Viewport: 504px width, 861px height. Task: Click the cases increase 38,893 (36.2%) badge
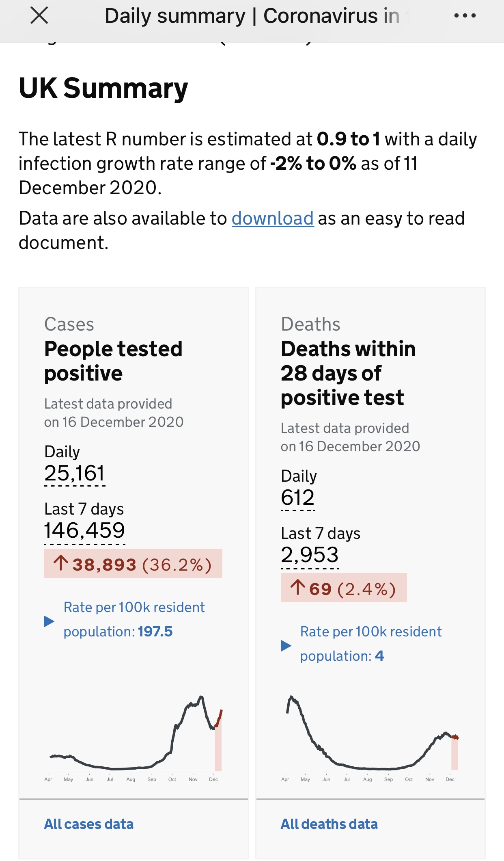[x=133, y=564]
